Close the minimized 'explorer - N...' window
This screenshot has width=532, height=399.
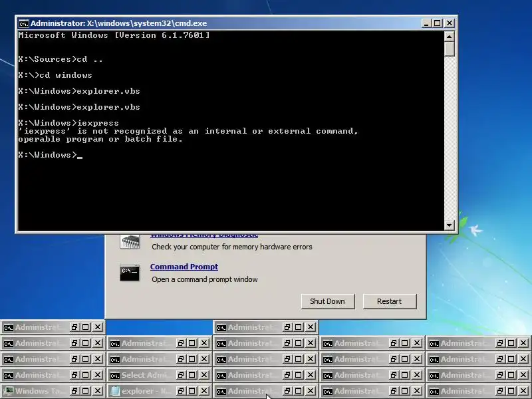point(204,391)
